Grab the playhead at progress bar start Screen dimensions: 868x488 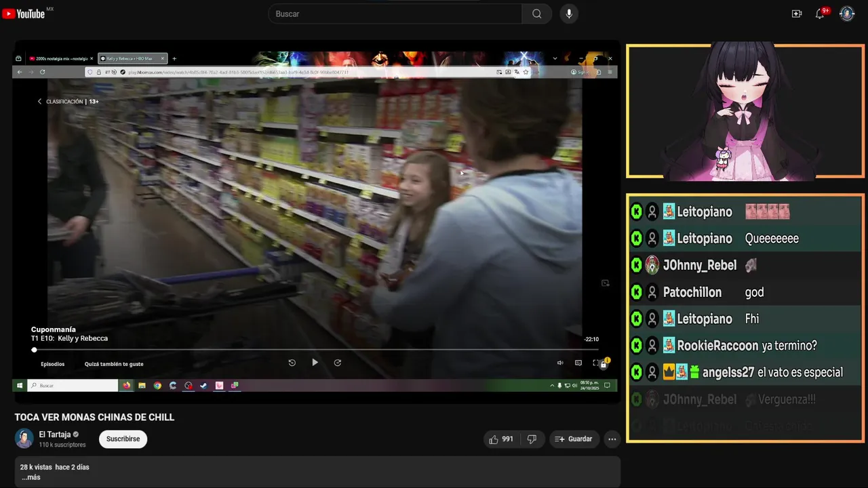tap(34, 350)
